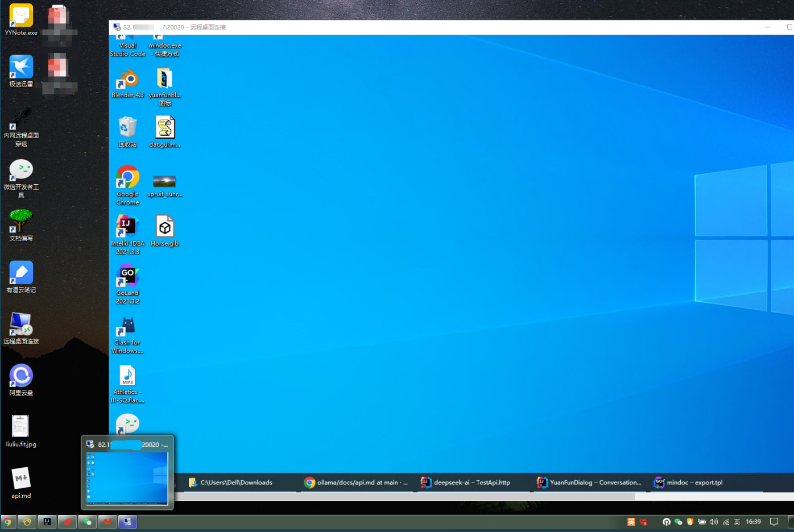Image resolution: width=794 pixels, height=532 pixels.
Task: Toggle the 英 input method indicator in the tray
Action: pyautogui.click(x=737, y=522)
